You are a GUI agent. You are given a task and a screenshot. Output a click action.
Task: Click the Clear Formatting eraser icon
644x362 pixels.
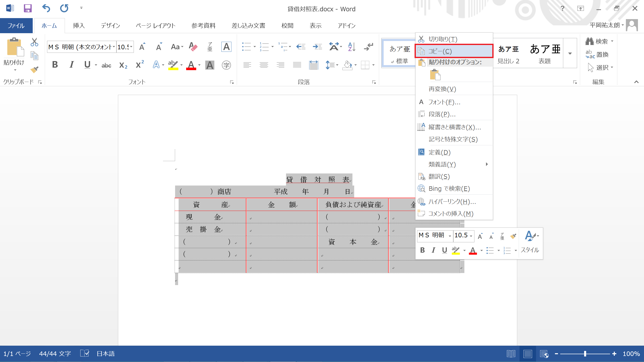point(193,47)
